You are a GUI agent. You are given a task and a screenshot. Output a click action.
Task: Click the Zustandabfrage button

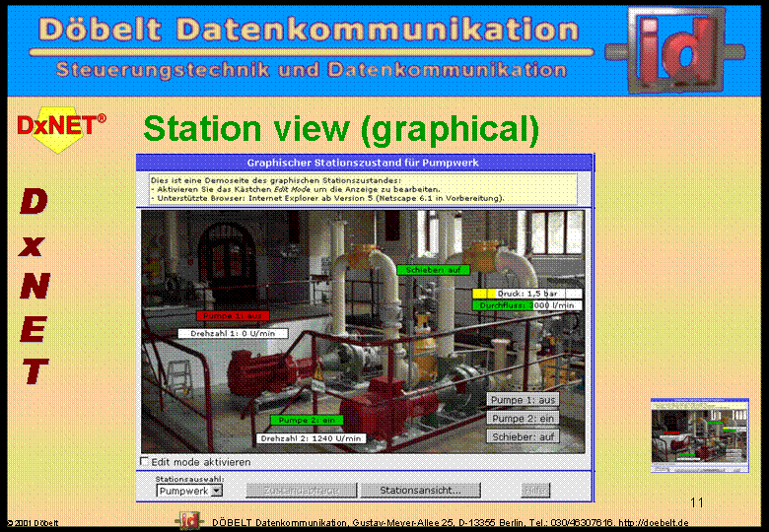[301, 491]
